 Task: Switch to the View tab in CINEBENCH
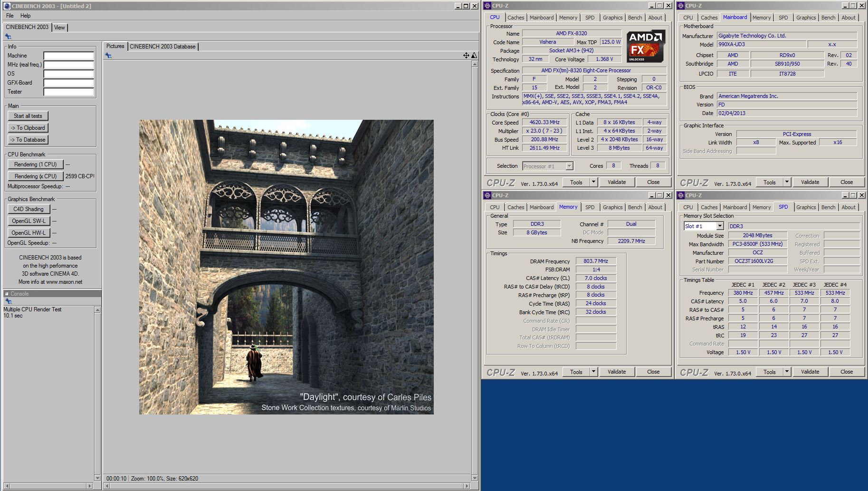pyautogui.click(x=59, y=28)
